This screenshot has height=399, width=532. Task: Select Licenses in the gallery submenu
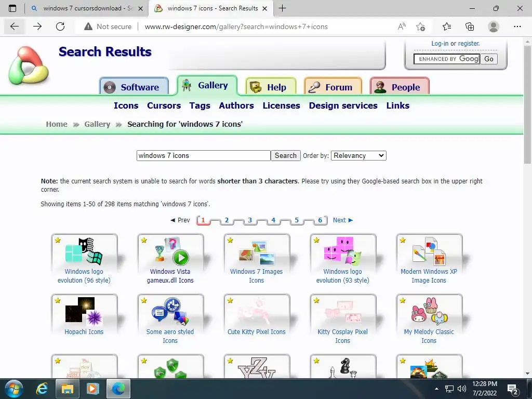pyautogui.click(x=281, y=105)
